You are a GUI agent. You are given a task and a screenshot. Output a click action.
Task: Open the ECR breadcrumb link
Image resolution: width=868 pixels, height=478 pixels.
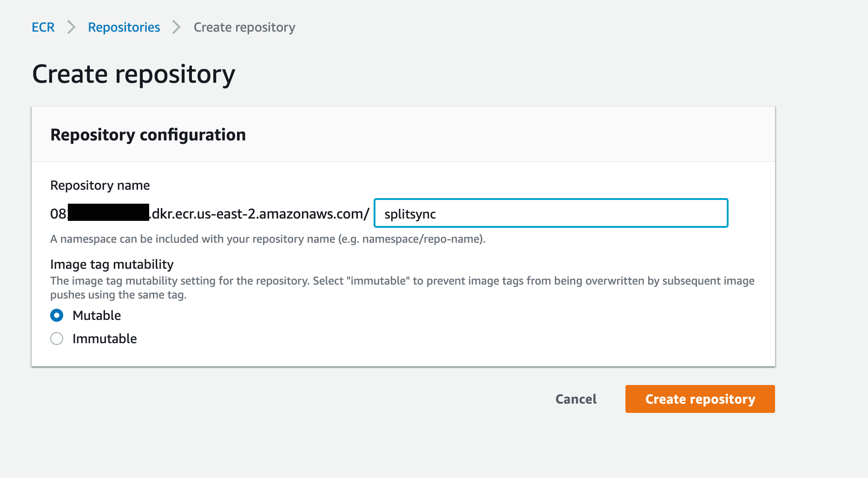(x=43, y=27)
